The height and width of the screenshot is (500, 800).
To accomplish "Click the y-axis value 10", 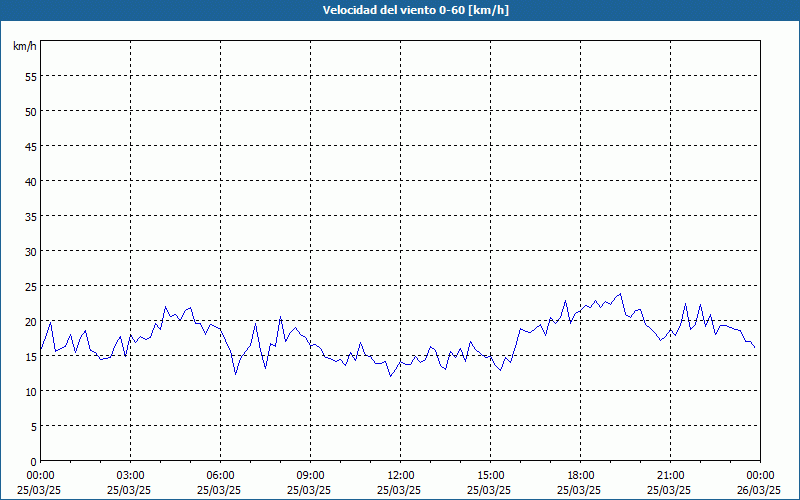I will click(x=31, y=391).
